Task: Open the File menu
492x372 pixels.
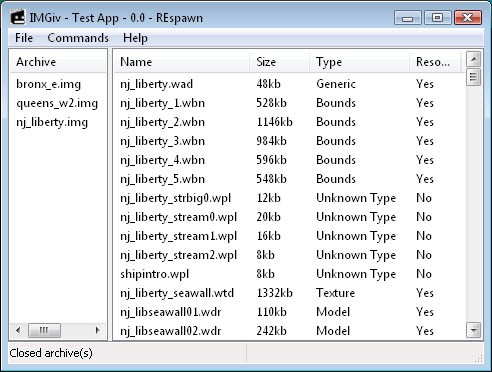Action: click(x=24, y=38)
